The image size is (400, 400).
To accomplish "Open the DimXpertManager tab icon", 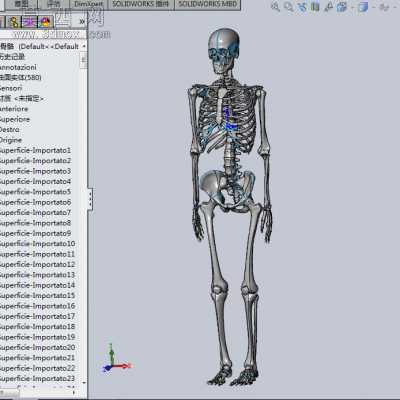I will (29, 22).
